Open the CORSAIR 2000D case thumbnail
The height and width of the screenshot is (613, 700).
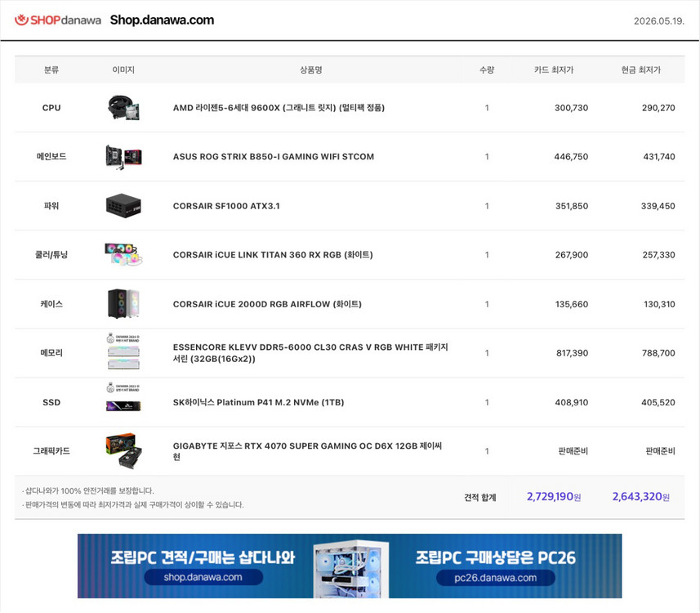[123, 304]
